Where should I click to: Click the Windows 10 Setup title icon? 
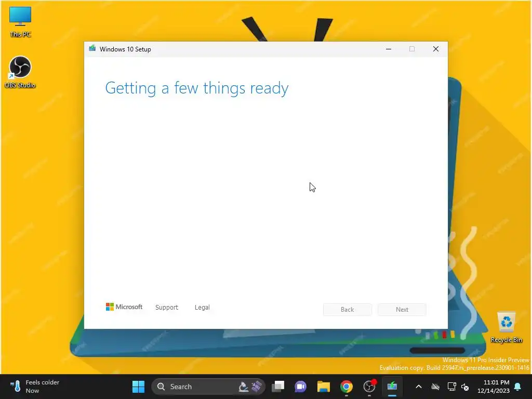coord(92,49)
